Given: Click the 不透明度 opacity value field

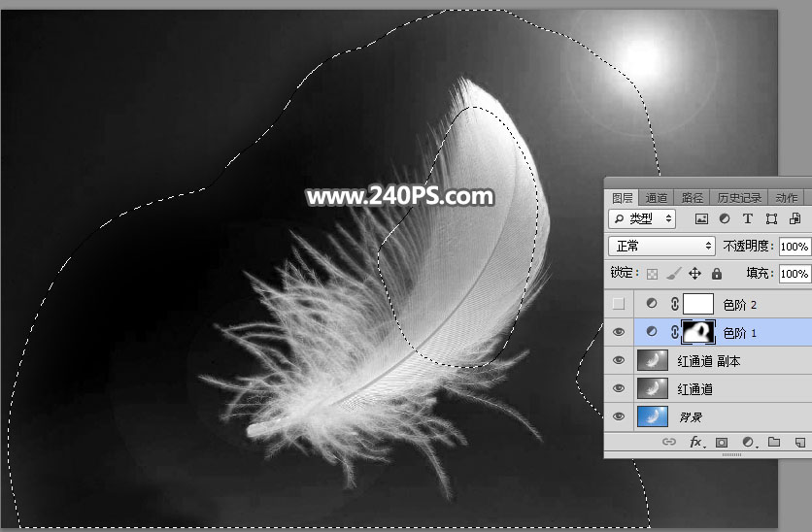Looking at the screenshot, I should pyautogui.click(x=795, y=247).
